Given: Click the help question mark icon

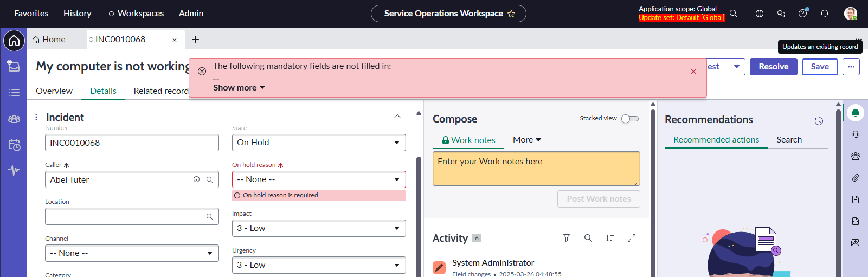Looking at the screenshot, I should (x=802, y=14).
